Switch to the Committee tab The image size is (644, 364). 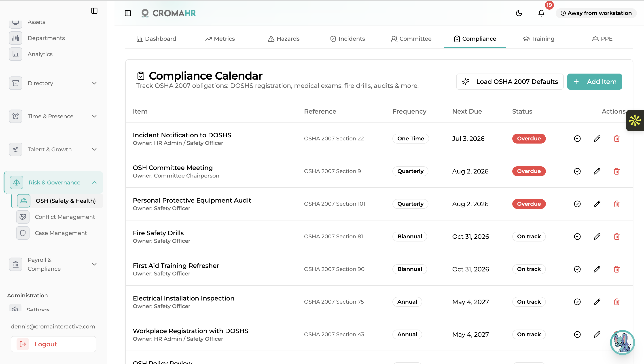coord(411,39)
